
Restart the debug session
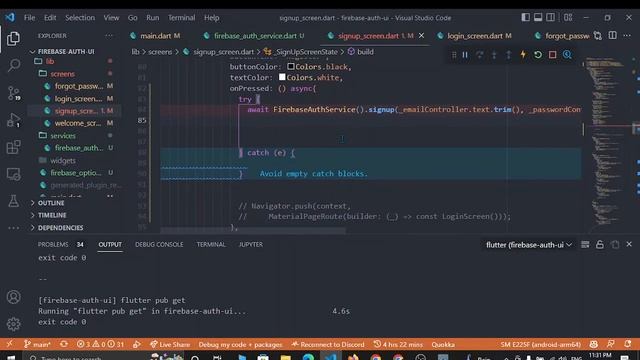click(538, 55)
